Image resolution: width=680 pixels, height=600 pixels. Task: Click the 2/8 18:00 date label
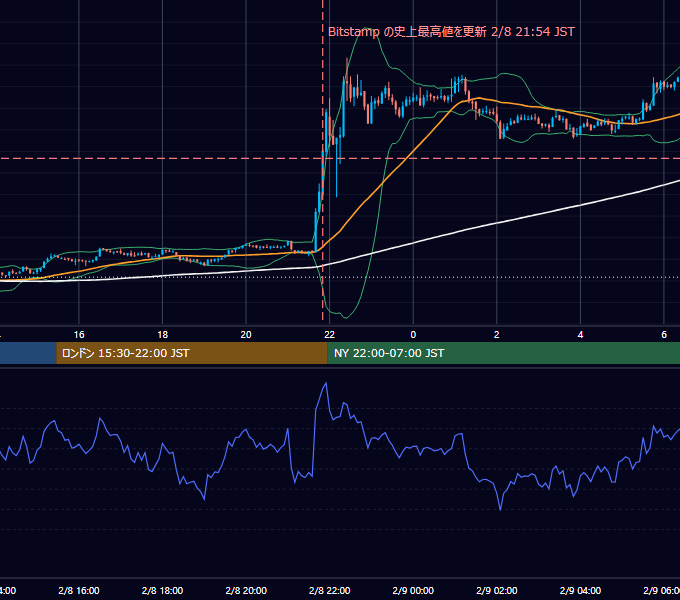(162, 590)
